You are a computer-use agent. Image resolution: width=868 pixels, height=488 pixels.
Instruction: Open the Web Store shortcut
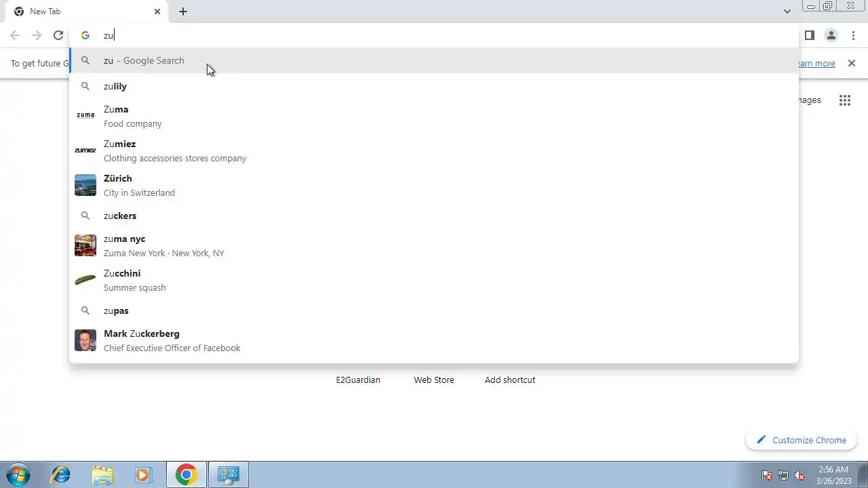point(434,380)
